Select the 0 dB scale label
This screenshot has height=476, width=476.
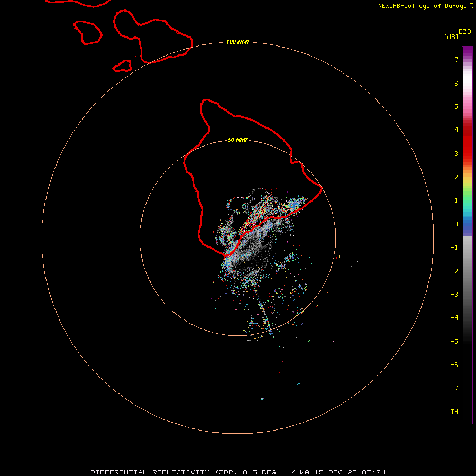[x=456, y=224]
